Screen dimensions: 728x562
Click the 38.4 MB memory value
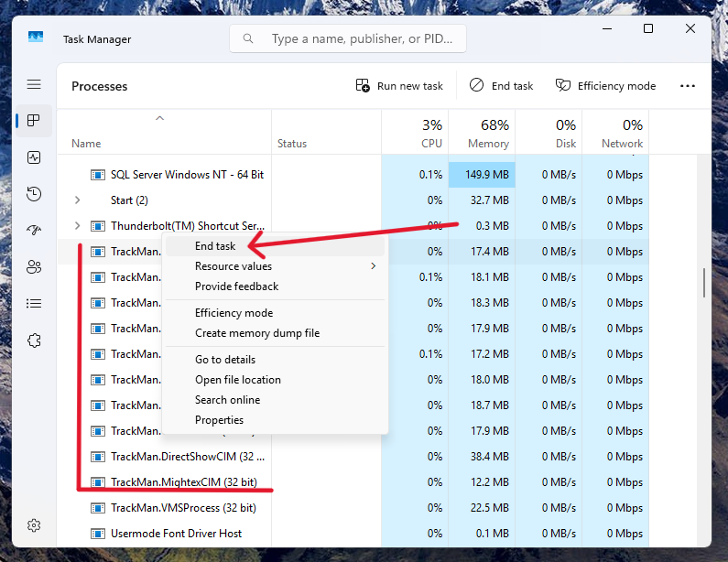click(x=489, y=457)
